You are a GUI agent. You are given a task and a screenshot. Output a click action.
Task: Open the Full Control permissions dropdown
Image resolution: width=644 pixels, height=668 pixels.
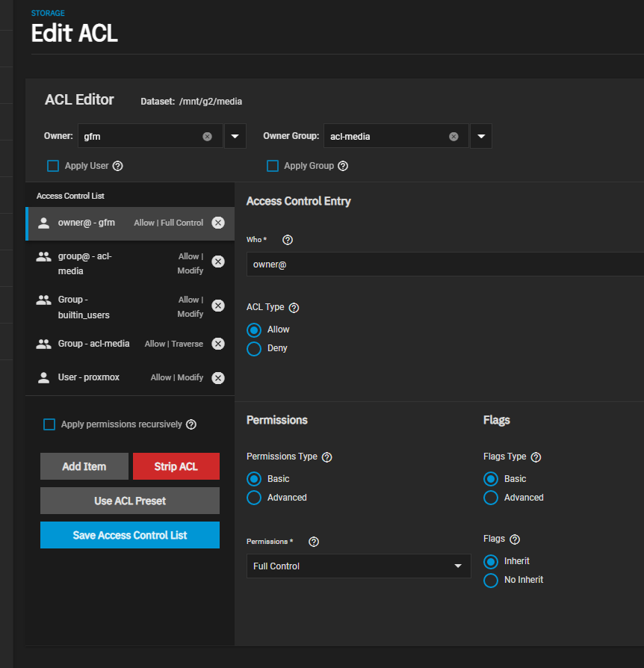[359, 566]
